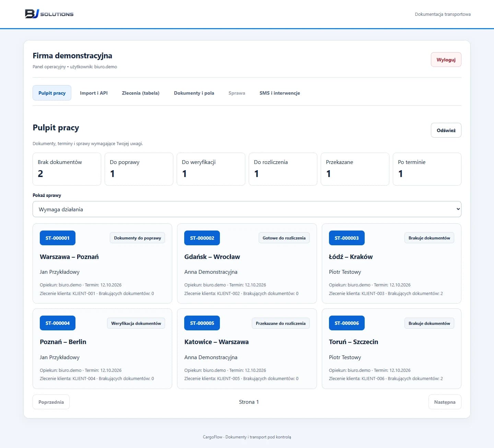Click Brakuje dokumentów badge on ST-000003

(429, 238)
